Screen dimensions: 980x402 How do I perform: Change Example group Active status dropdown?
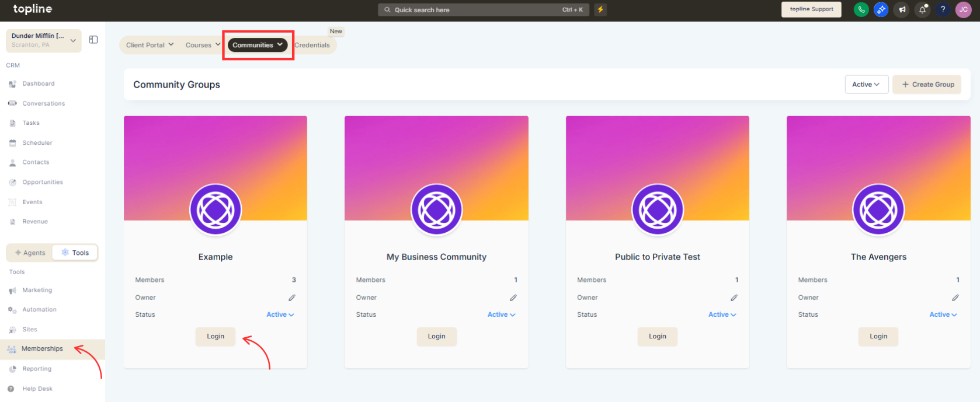click(x=280, y=314)
